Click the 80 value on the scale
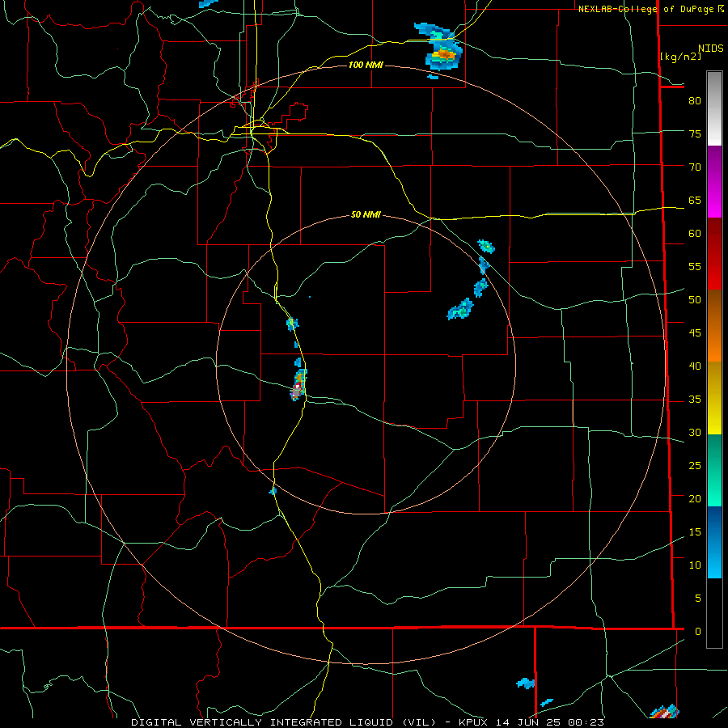The height and width of the screenshot is (728, 728). click(x=695, y=101)
